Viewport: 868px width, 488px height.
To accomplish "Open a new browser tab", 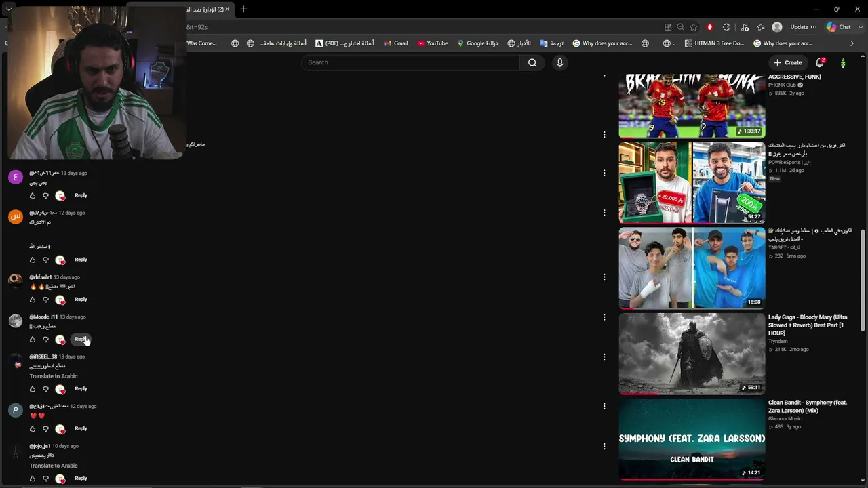I will (x=243, y=9).
